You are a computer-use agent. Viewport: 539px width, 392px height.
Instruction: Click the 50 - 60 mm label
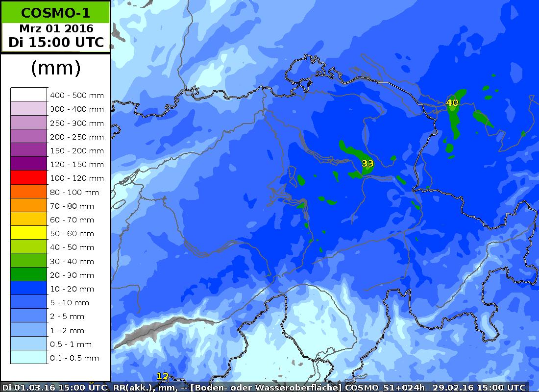click(x=72, y=233)
